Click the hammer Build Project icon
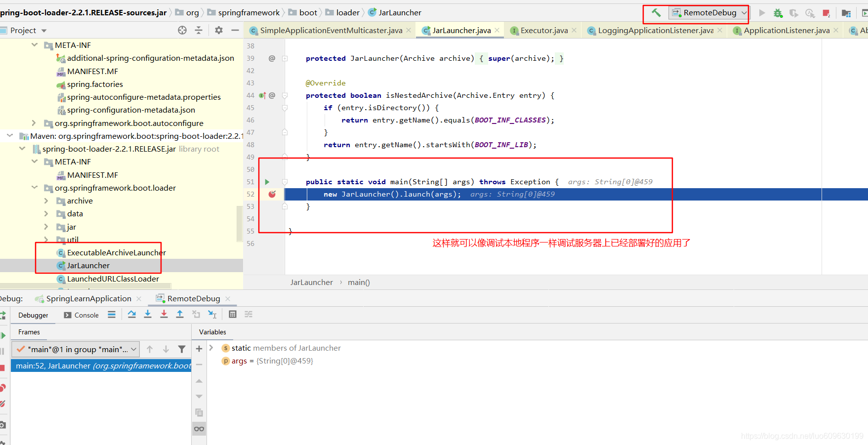 656,13
